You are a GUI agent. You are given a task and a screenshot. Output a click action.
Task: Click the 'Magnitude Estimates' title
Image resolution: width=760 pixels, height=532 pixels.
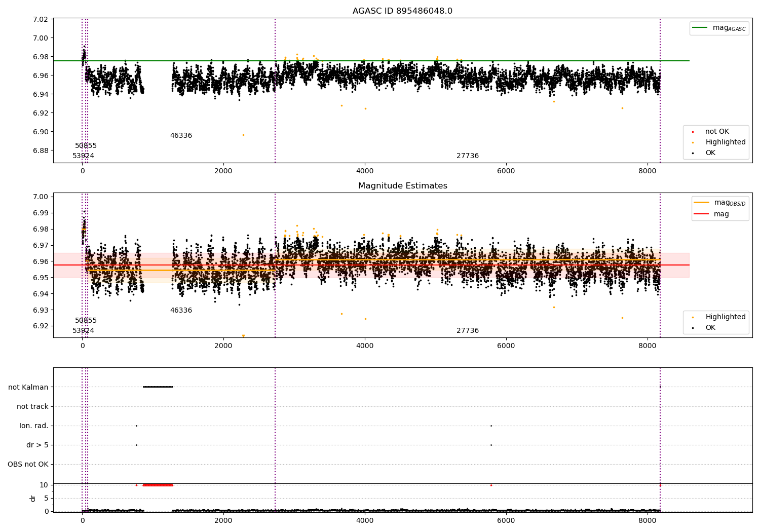point(402,186)
